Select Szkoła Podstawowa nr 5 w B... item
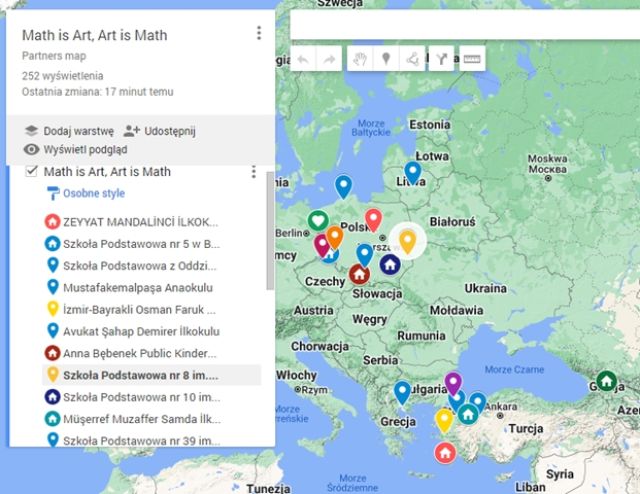This screenshot has width=640, height=494. [x=151, y=244]
